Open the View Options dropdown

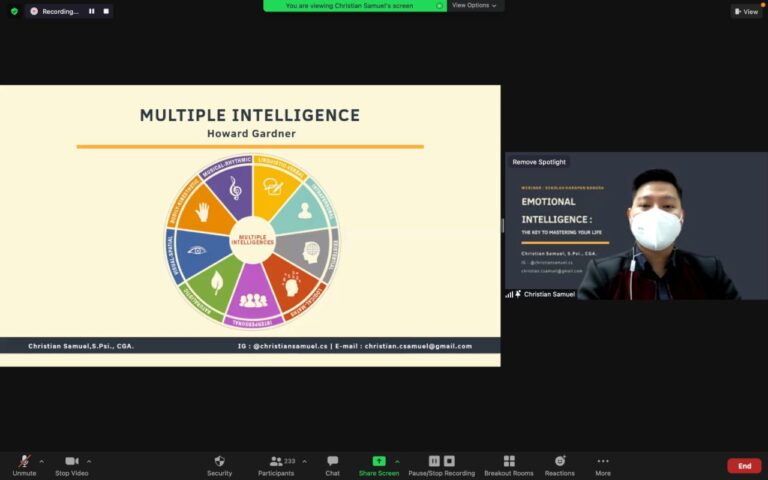click(473, 5)
